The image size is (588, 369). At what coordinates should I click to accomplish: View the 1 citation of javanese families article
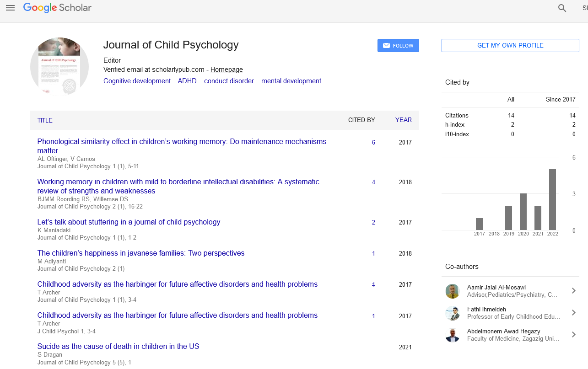click(373, 253)
